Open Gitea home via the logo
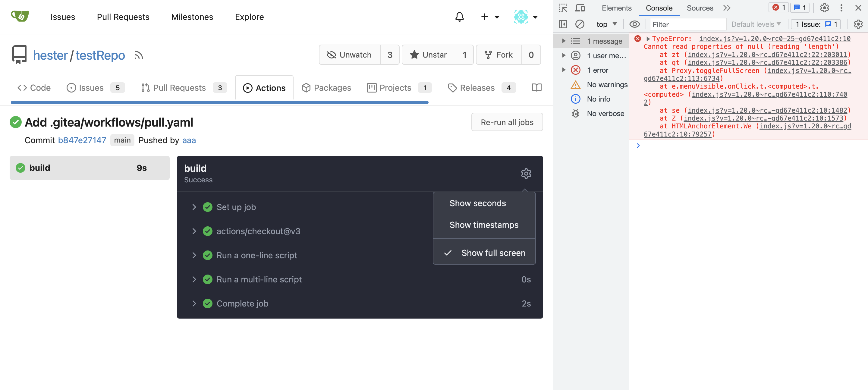The image size is (868, 390). tap(20, 16)
